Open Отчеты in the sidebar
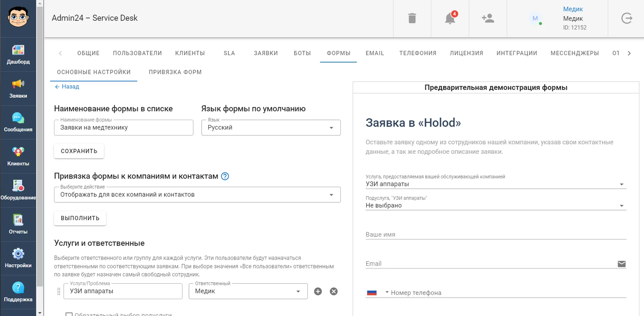Screen dimensions: 644x316 [18, 224]
